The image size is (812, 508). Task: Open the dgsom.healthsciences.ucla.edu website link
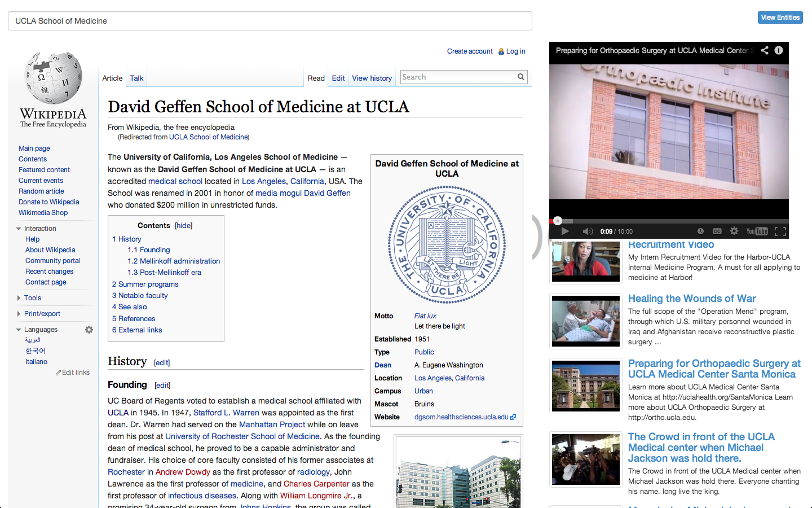pos(461,417)
